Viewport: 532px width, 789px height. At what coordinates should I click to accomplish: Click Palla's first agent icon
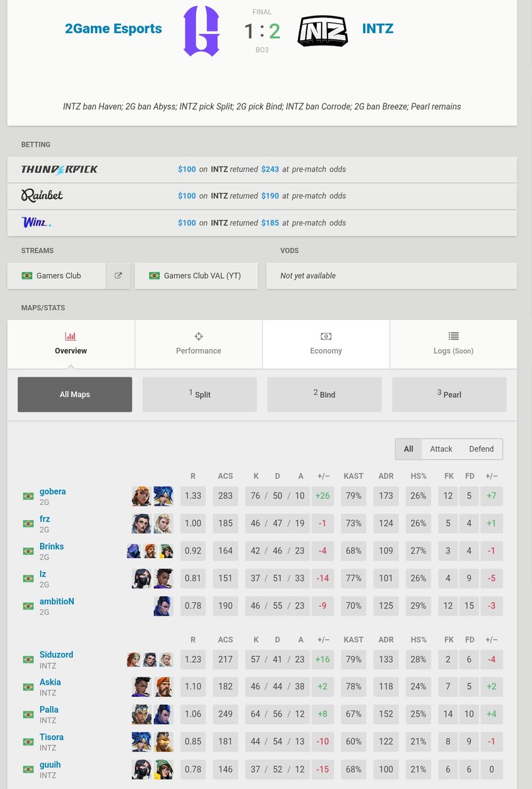coord(141,715)
